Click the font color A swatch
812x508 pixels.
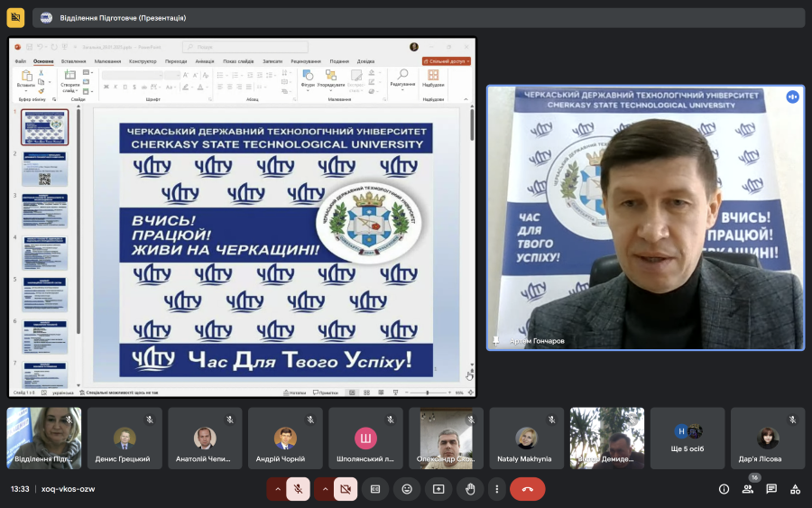click(200, 87)
